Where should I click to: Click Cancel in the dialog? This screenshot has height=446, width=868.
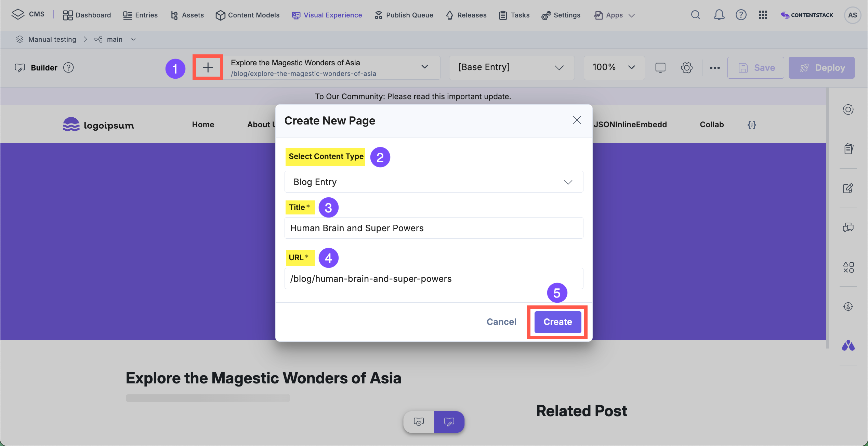501,322
